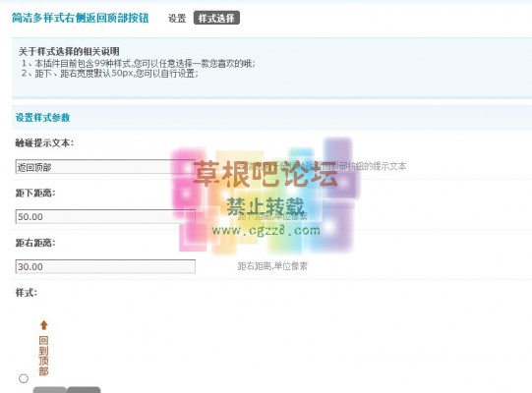The image size is (532, 393).
Task: Open the 设置 tab
Action: click(x=177, y=19)
